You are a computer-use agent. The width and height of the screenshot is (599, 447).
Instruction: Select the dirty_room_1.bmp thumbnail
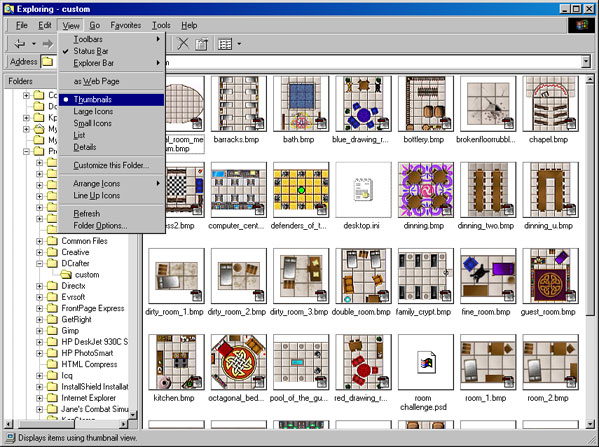pyautogui.click(x=176, y=276)
